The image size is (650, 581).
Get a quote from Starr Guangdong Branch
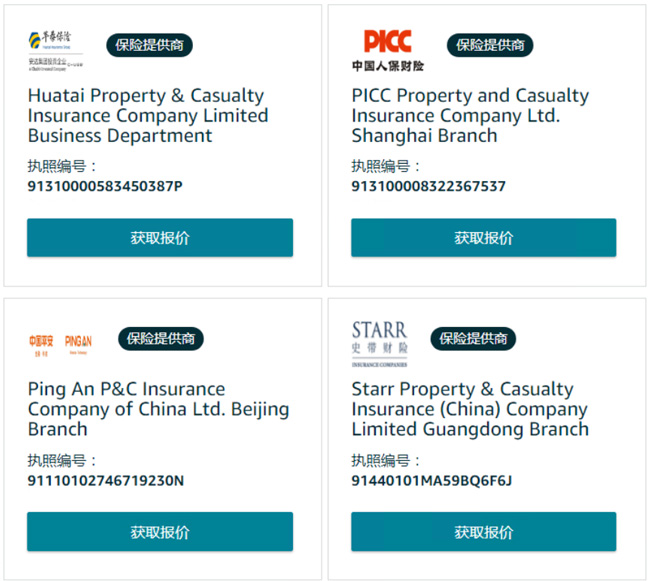click(484, 532)
